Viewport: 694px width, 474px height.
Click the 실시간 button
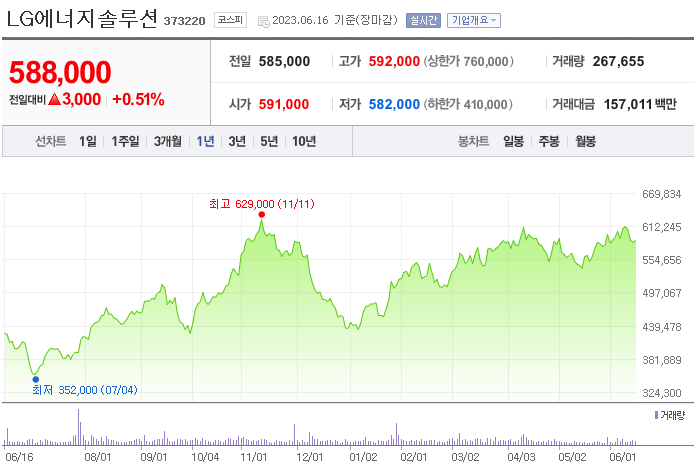(x=423, y=20)
